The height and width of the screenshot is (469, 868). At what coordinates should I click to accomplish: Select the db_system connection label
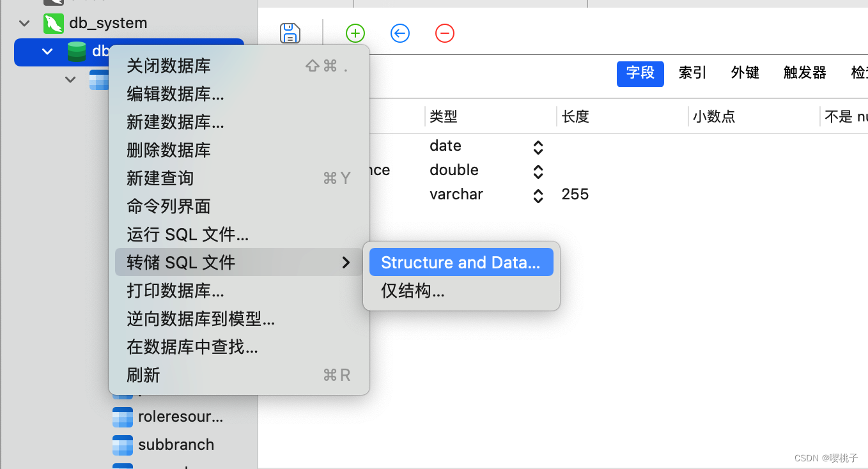(x=109, y=24)
